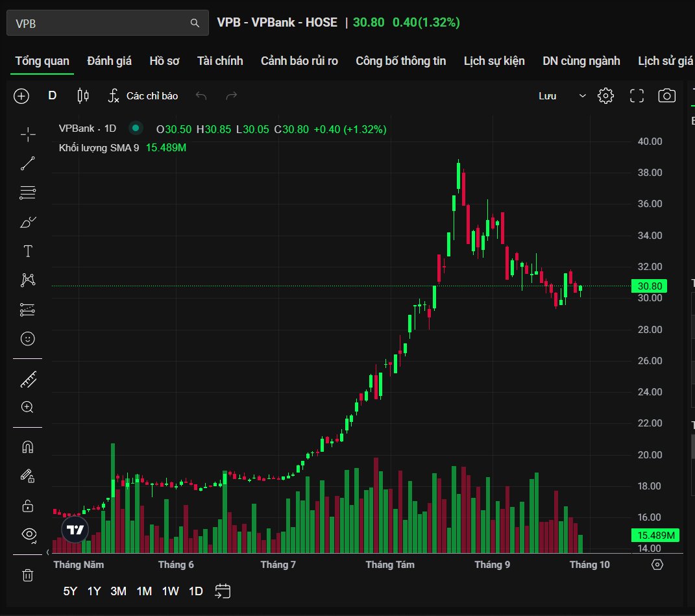Screen dimensions: 695x616
Task: Set chart range to 1D
Action: pyautogui.click(x=196, y=591)
